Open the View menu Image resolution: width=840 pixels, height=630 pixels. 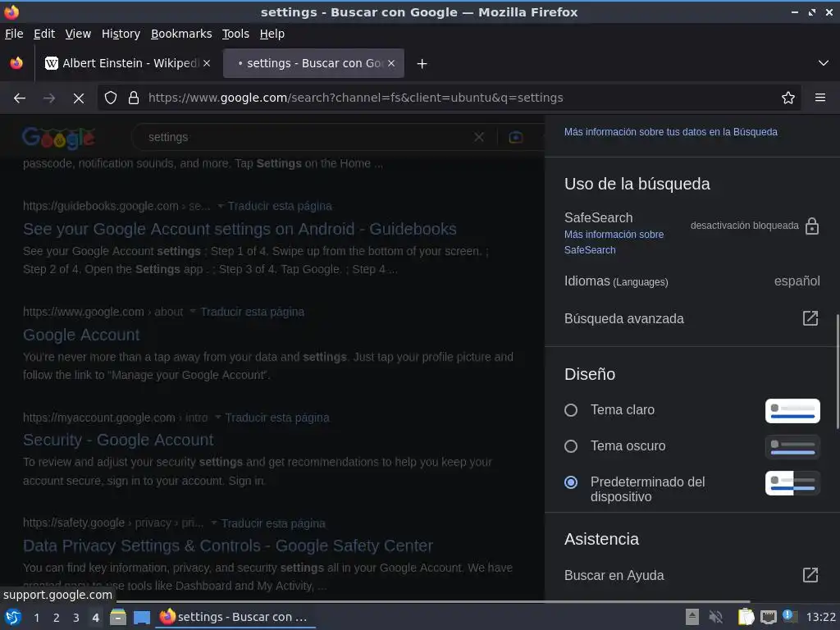pos(78,34)
